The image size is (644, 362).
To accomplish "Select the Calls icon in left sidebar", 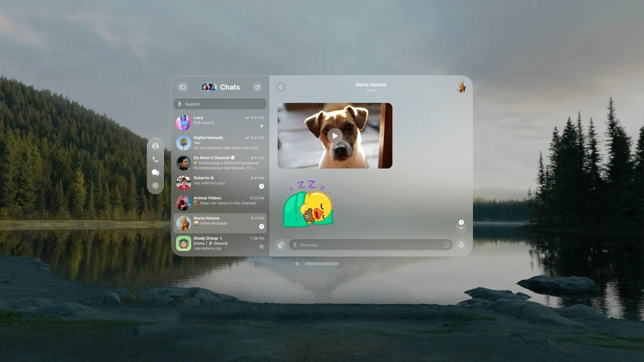I will [155, 159].
